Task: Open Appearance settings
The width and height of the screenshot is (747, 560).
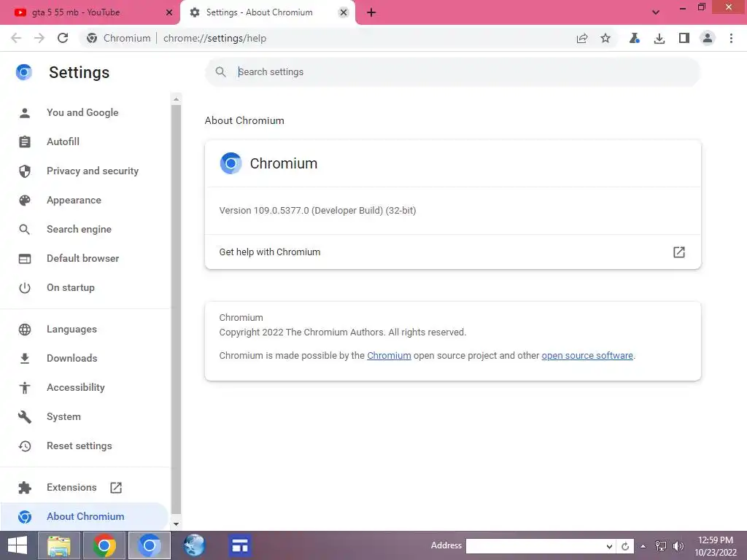Action: [x=74, y=200]
